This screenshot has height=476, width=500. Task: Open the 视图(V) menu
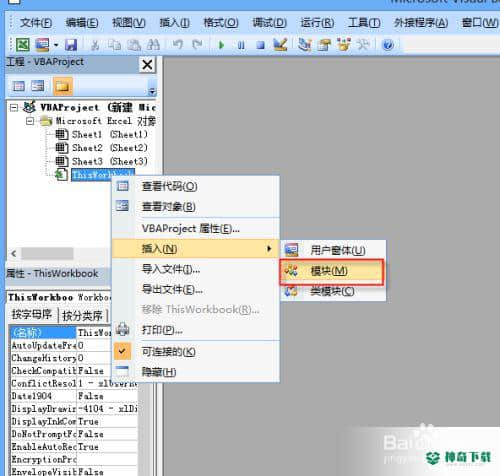(x=129, y=23)
